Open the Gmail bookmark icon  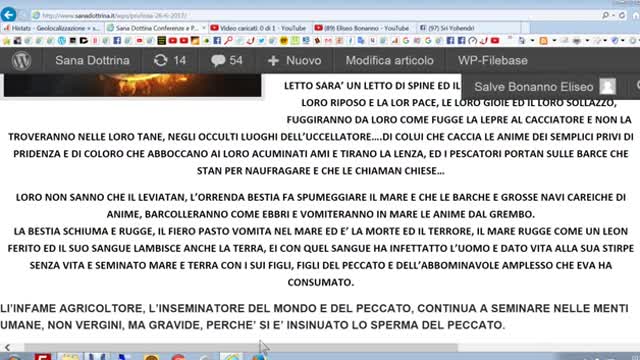(328, 40)
